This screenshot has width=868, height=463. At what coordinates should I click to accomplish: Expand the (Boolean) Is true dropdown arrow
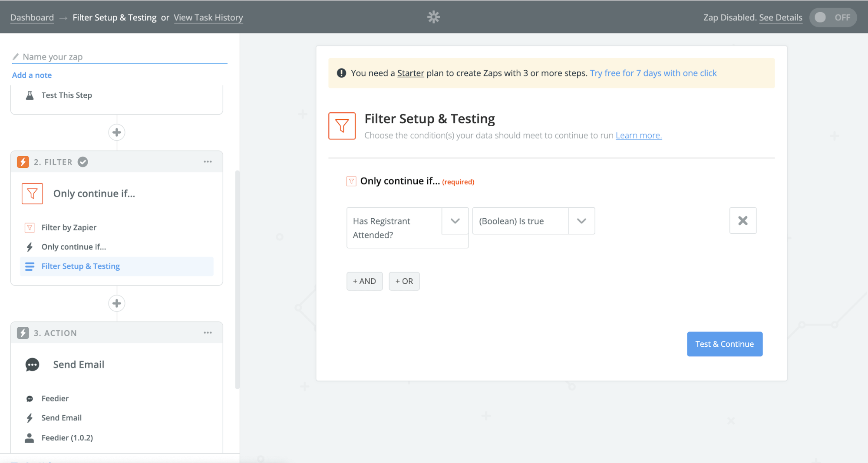[581, 221]
